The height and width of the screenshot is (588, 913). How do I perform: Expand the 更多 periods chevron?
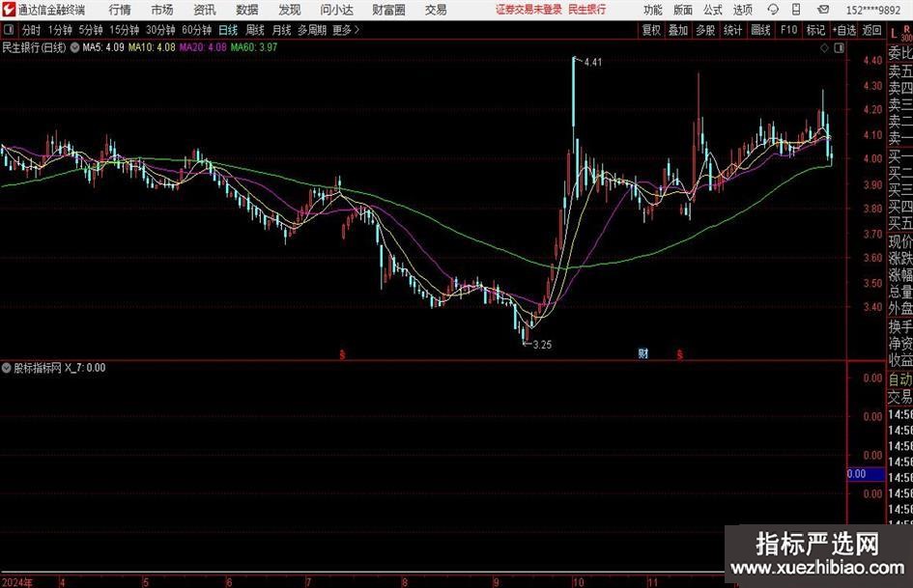pyautogui.click(x=357, y=30)
